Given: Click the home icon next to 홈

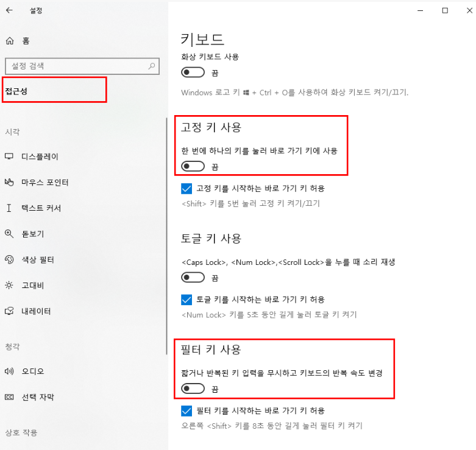Looking at the screenshot, I should 10,41.
